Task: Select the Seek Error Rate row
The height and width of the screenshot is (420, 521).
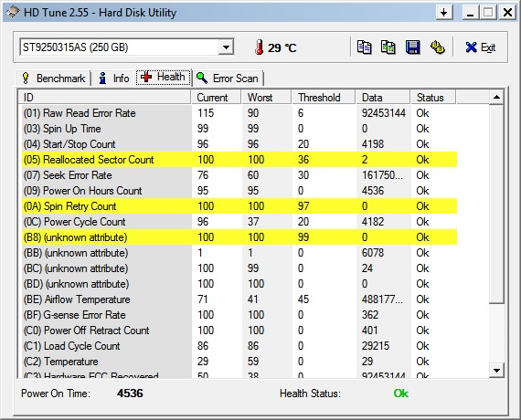Action: pyautogui.click(x=239, y=175)
